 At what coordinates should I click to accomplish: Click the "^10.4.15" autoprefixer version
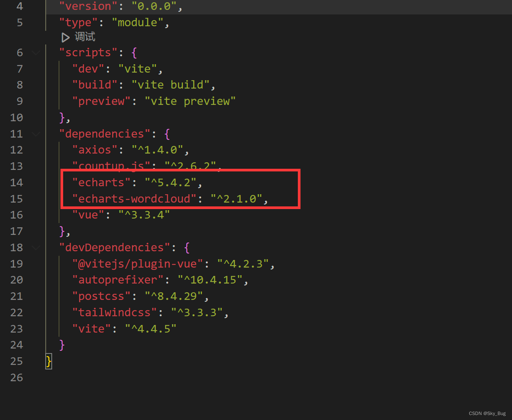[210, 280]
